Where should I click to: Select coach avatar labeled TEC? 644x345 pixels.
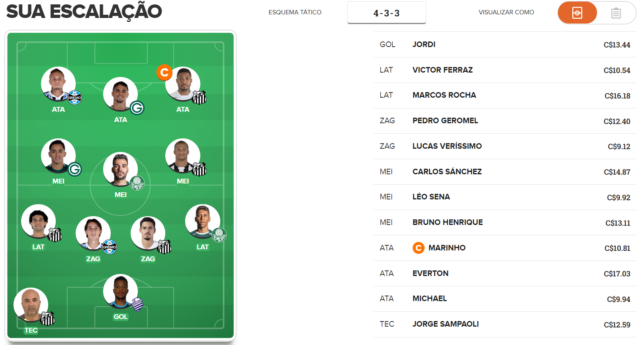click(31, 305)
